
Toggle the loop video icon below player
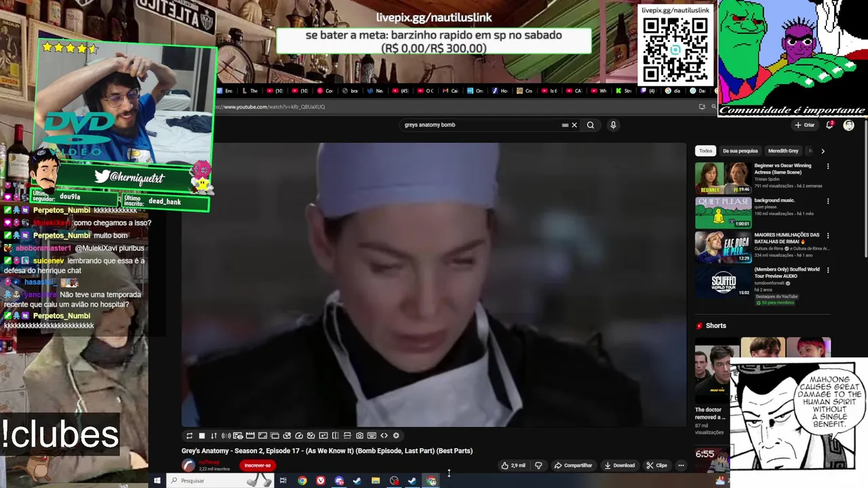click(189, 436)
